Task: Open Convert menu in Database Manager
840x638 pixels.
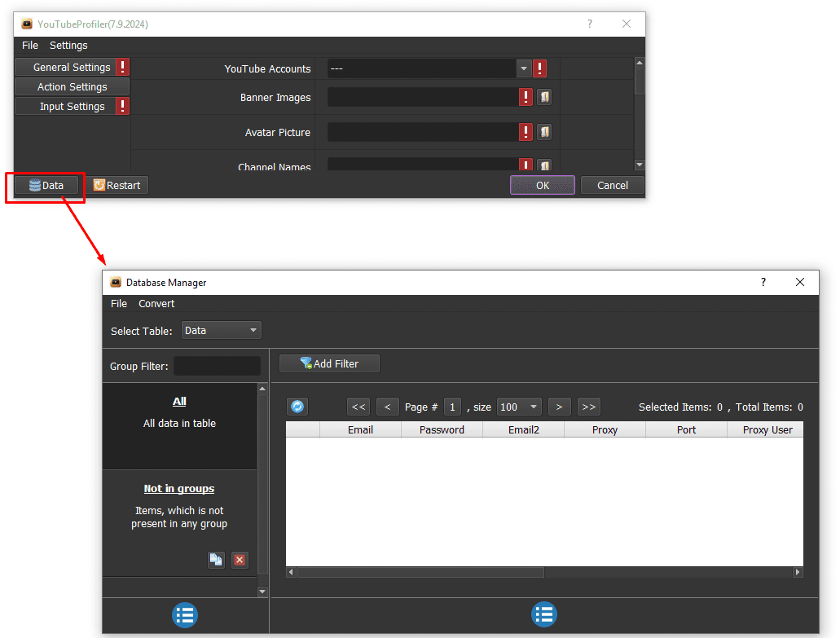Action: [x=156, y=304]
